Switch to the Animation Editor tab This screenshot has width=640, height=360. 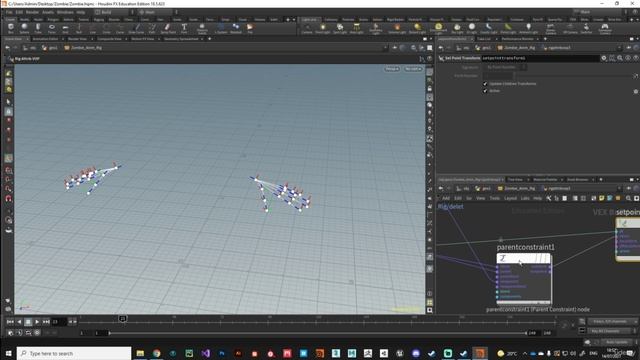(46, 39)
